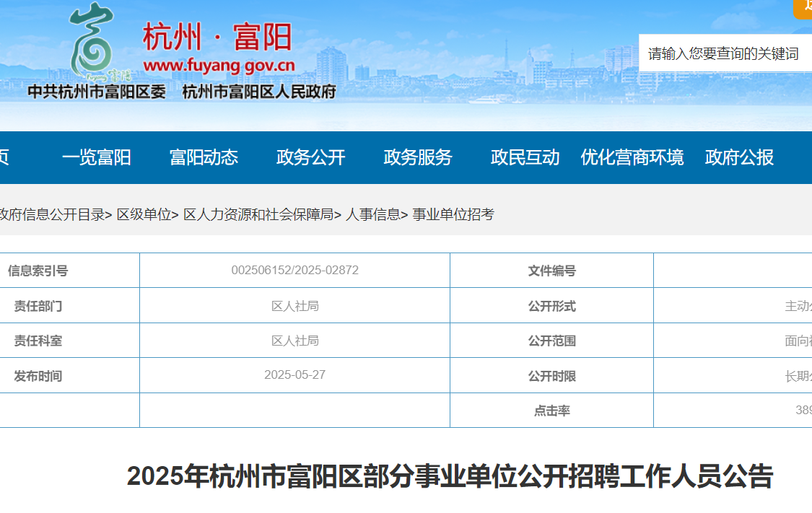The width and height of the screenshot is (812, 513).
Task: Click the 区人社局 value in 责任科室 row
Action: [x=295, y=341]
